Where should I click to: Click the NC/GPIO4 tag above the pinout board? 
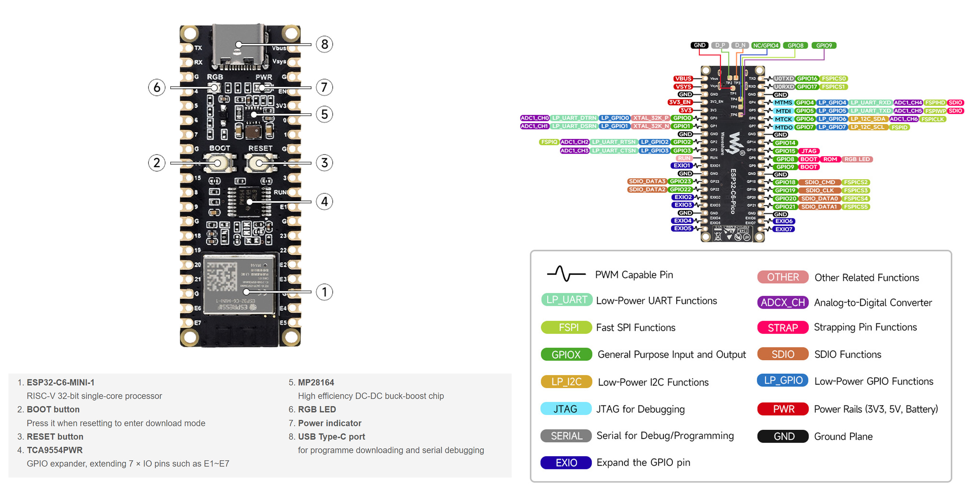point(766,45)
